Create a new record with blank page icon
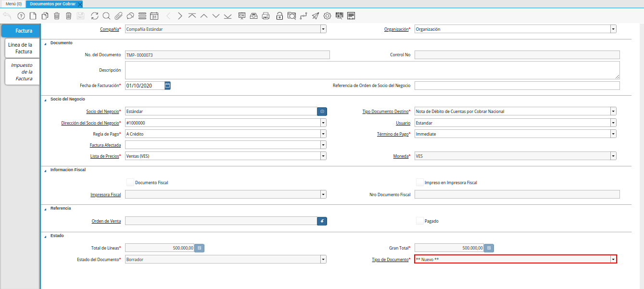 coord(33,16)
